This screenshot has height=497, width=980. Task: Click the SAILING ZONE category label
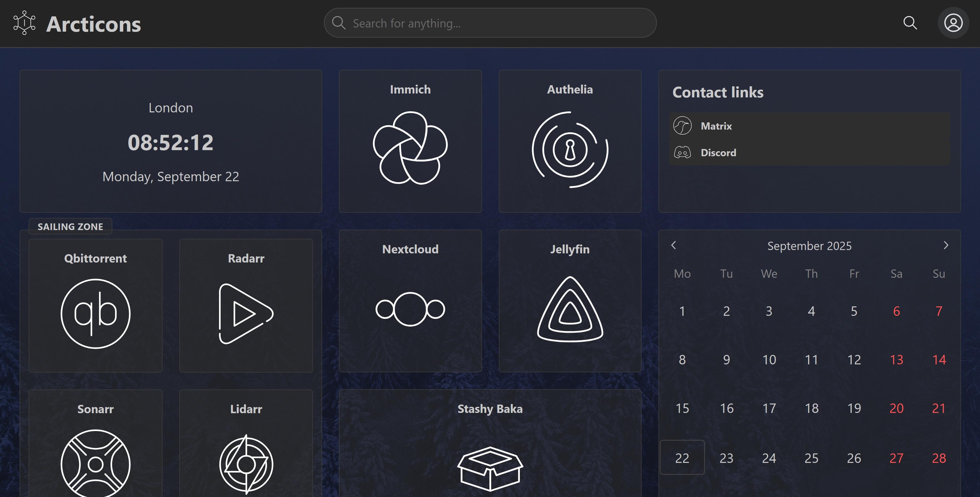70,227
